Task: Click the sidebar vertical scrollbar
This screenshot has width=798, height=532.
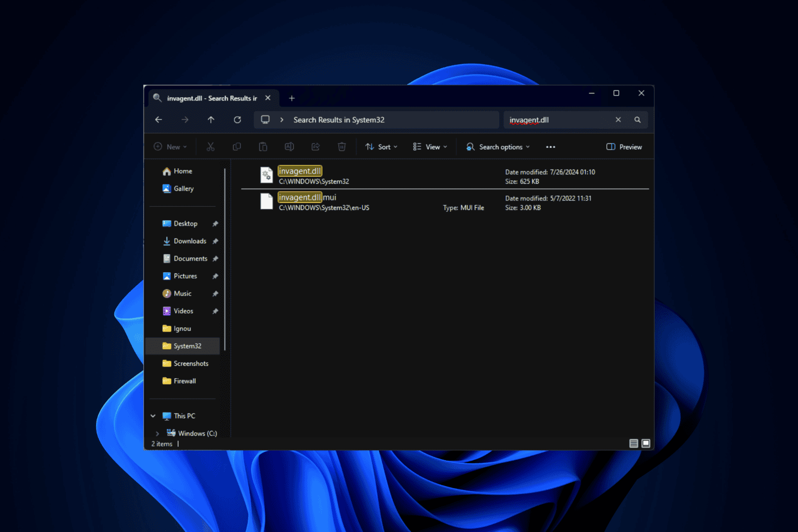Action: click(x=225, y=260)
